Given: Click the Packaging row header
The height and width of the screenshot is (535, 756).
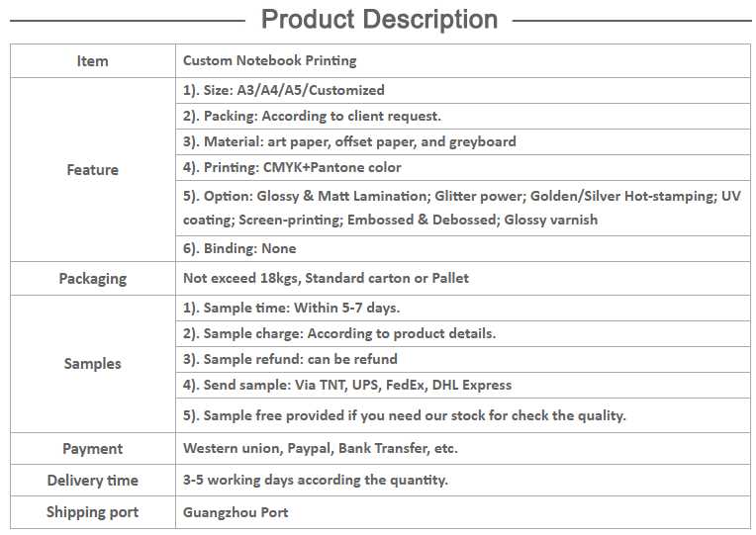Looking at the screenshot, I should point(92,279).
